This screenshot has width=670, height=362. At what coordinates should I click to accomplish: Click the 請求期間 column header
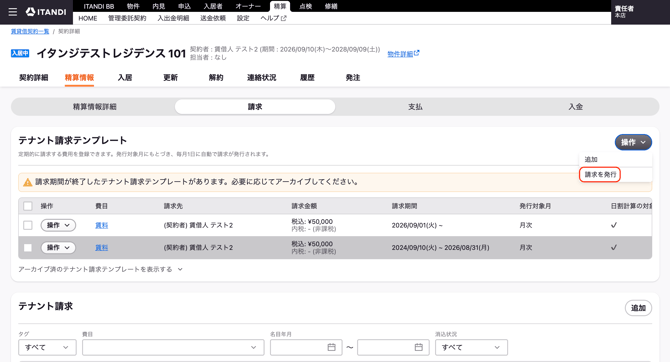click(x=404, y=206)
